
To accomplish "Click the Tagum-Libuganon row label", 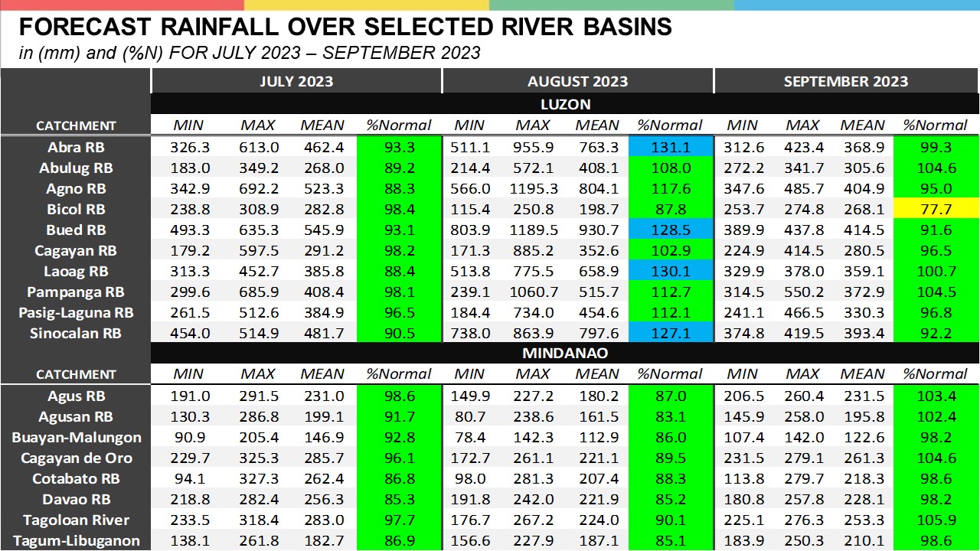I will click(x=76, y=540).
